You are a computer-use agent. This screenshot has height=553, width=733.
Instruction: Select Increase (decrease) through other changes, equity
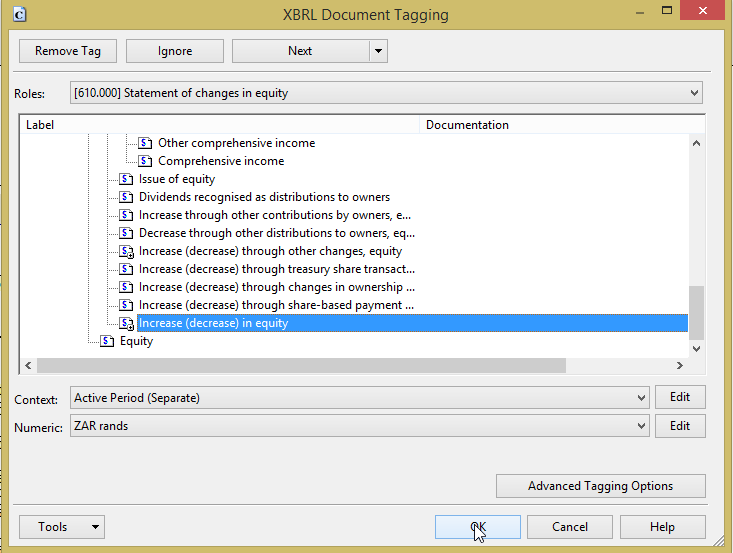[x=270, y=251]
